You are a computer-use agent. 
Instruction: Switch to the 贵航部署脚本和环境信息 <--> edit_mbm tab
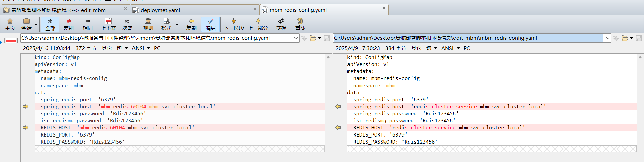[59, 10]
